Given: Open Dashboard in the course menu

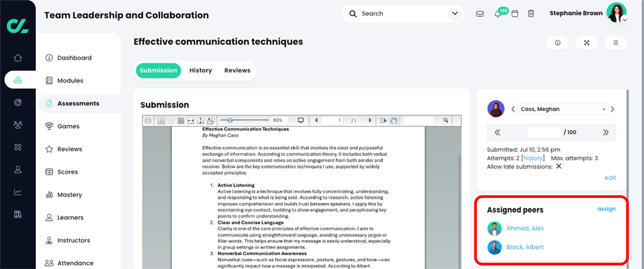Looking at the screenshot, I should 74,58.
